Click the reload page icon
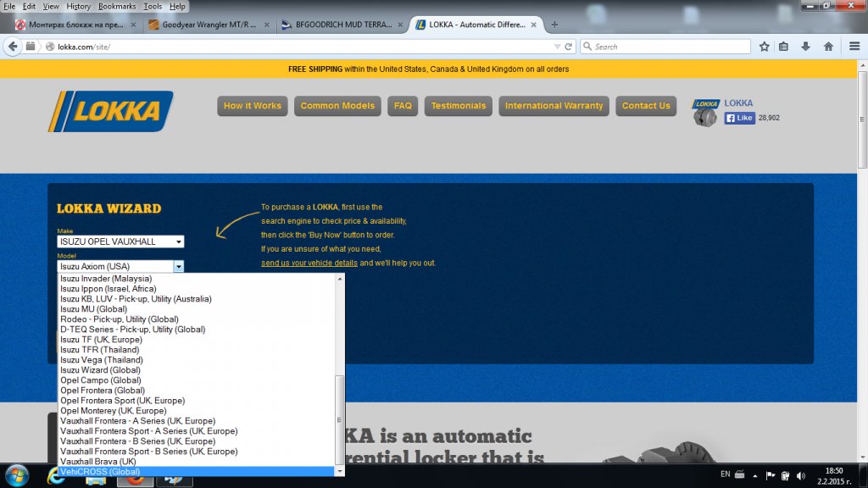The width and height of the screenshot is (868, 488). pyautogui.click(x=568, y=47)
